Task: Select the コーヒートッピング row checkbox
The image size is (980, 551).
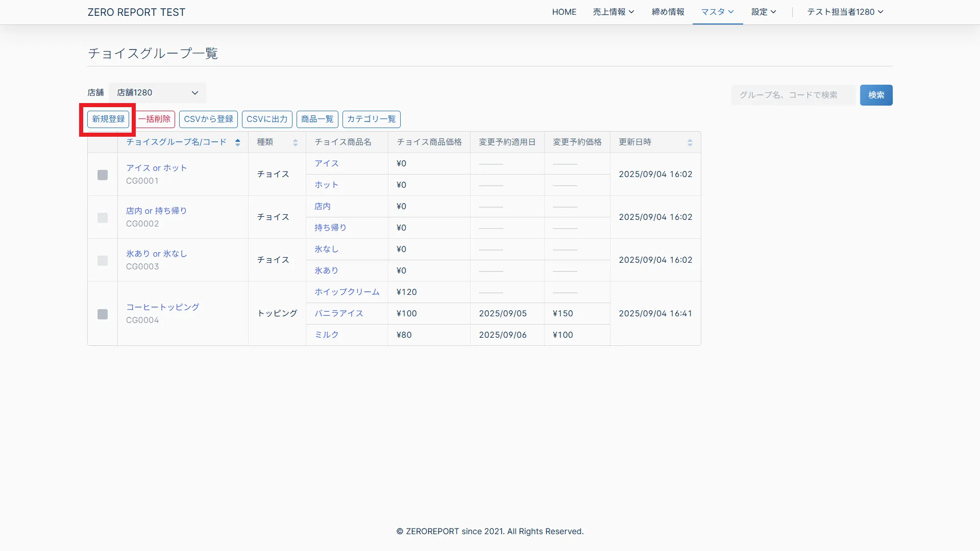Action: pos(103,314)
